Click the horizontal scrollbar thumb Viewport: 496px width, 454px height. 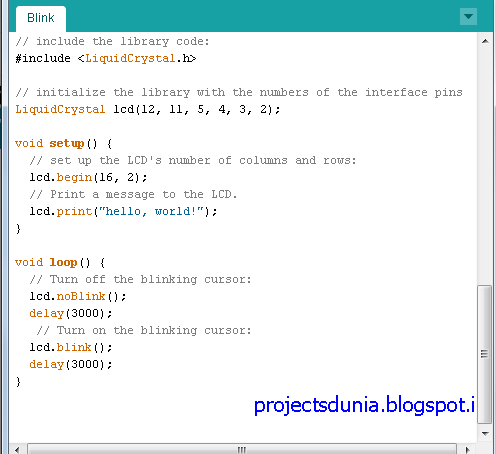(x=242, y=449)
